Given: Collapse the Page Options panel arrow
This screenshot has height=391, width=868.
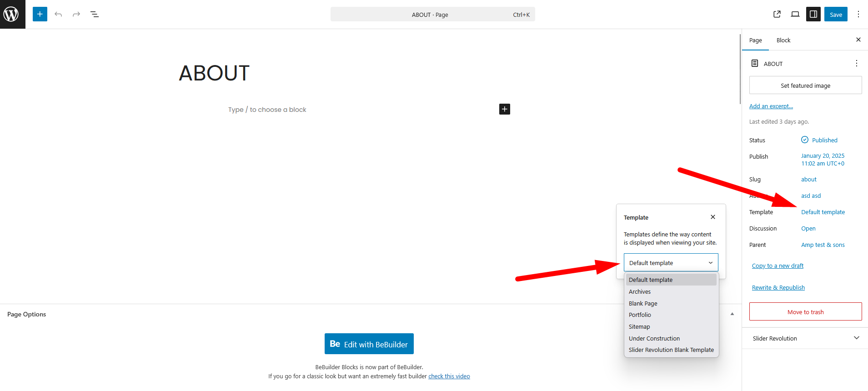Looking at the screenshot, I should [x=732, y=314].
